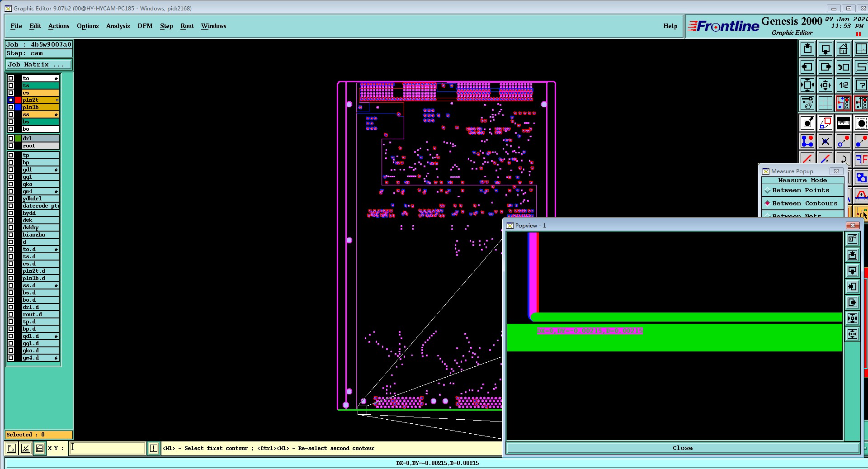868x469 pixels.
Task: Select the dotted-box circle selection tool
Action: pos(861,123)
